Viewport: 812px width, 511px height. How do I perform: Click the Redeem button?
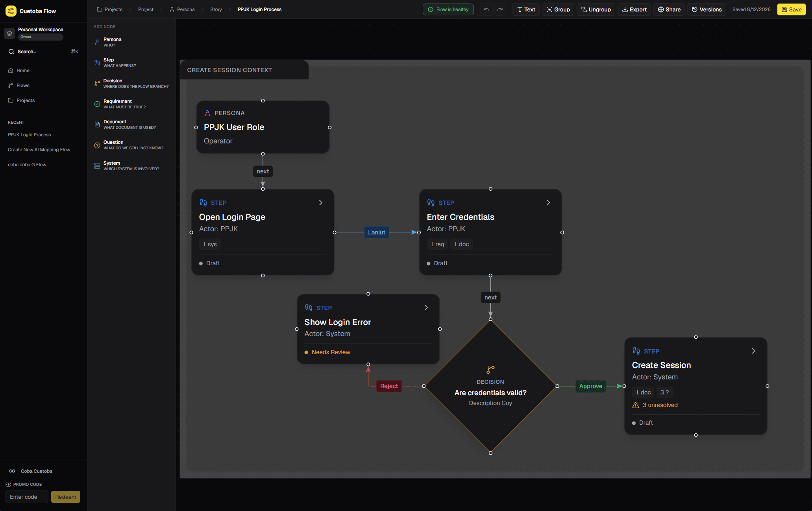(66, 497)
